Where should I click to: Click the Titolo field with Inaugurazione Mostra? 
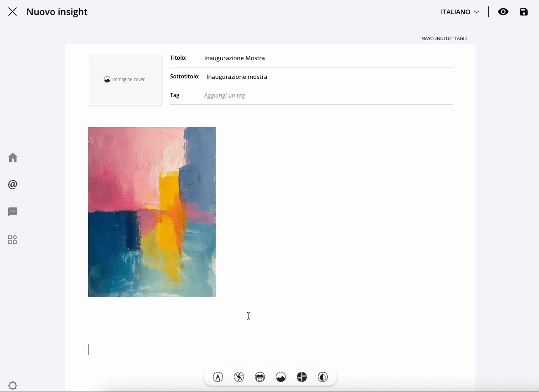click(319, 58)
